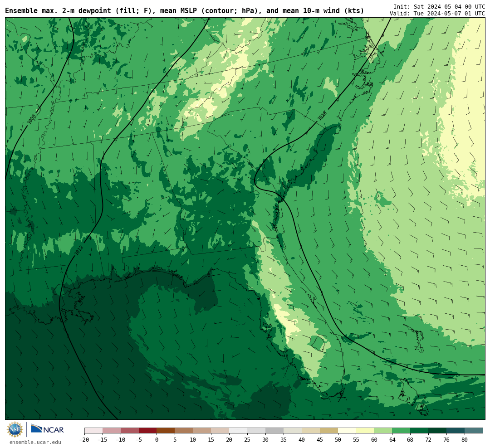This screenshot has height=448, width=490.
Task: Click the 1016 contour label
Action: [x=322, y=116]
